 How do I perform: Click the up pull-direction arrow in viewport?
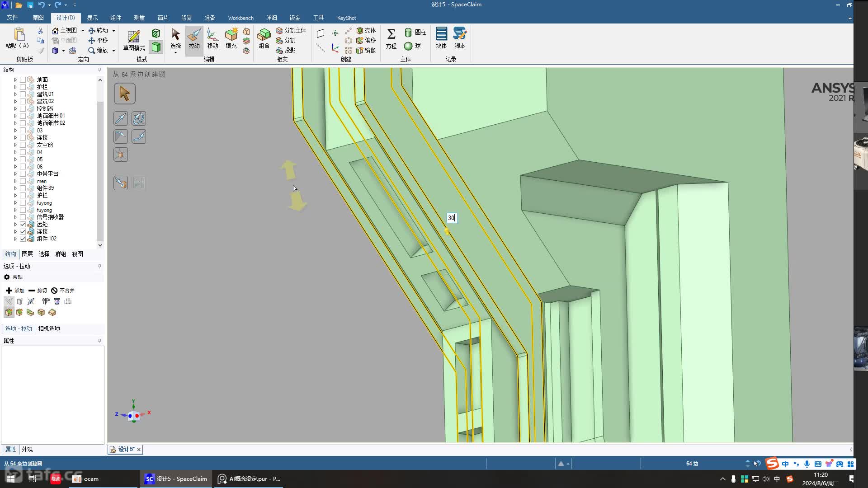(288, 170)
